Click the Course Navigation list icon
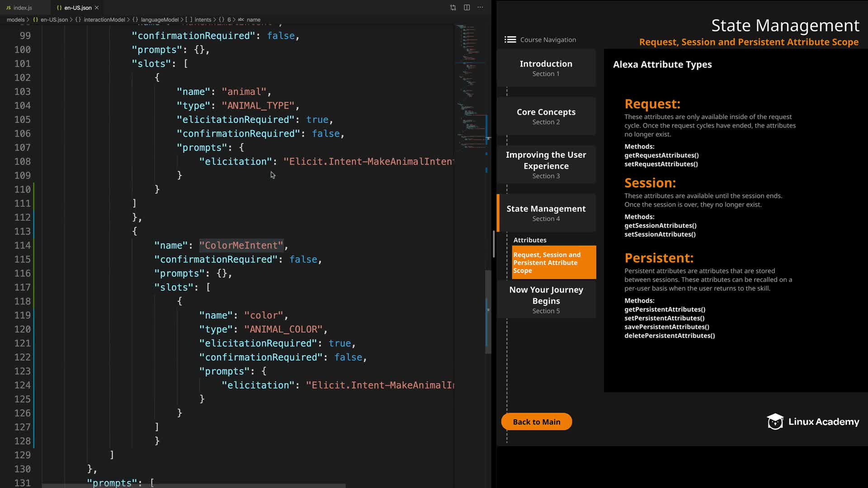Screen dimensions: 868x488 tap(510, 40)
